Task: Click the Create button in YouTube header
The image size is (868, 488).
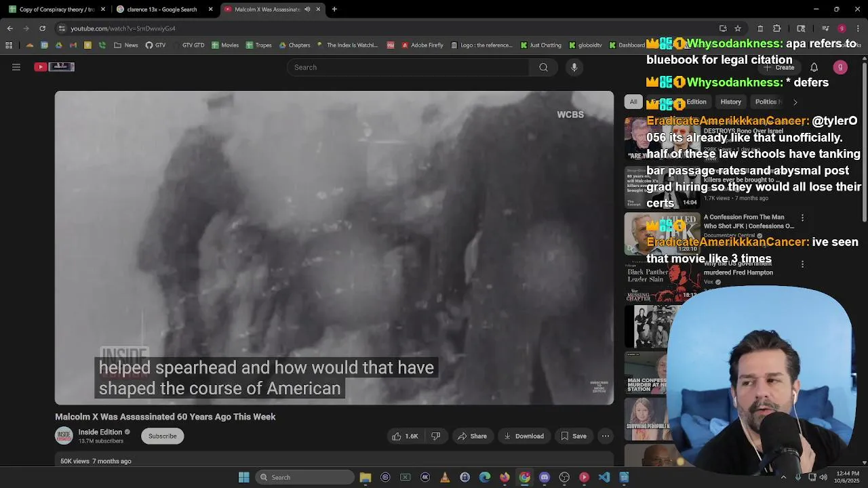Action: 780,67
